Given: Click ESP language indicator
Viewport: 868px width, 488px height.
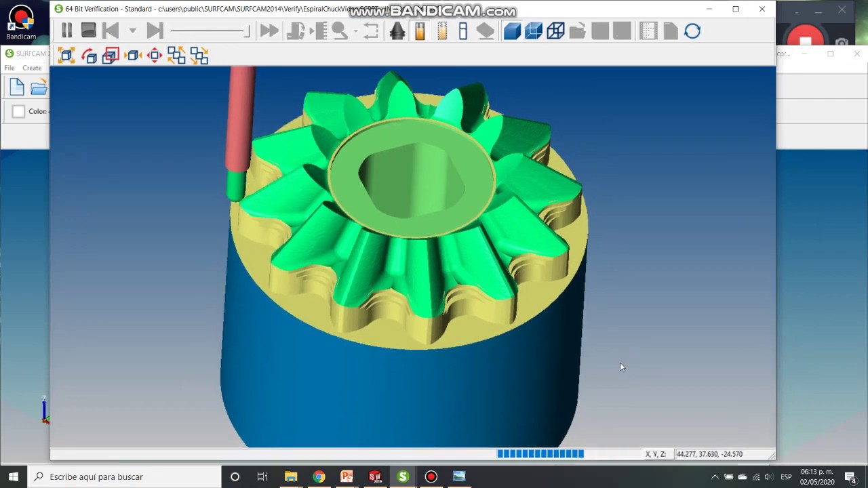Looking at the screenshot, I should [786, 476].
